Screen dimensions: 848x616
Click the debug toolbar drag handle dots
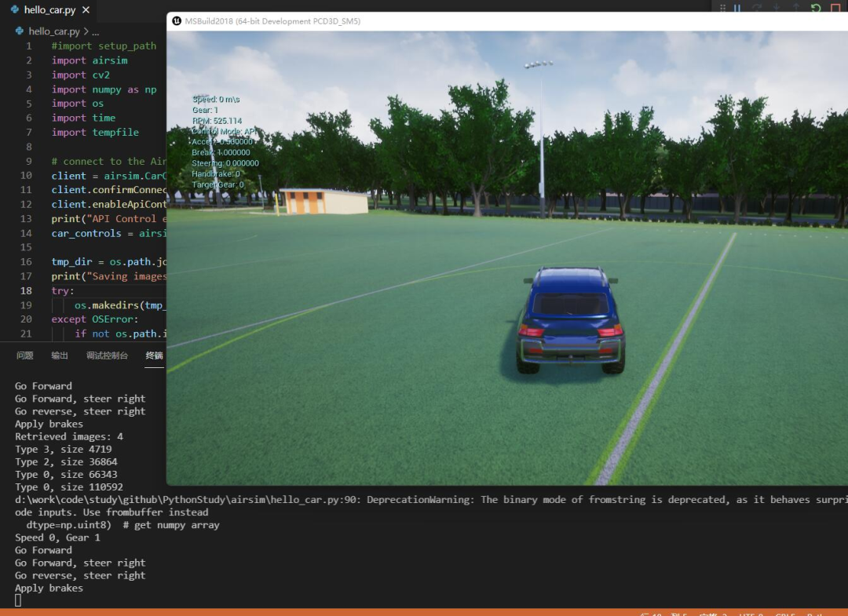tap(722, 7)
